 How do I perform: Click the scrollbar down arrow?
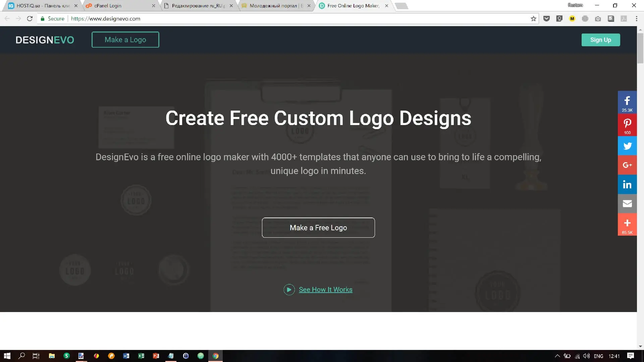[640, 346]
